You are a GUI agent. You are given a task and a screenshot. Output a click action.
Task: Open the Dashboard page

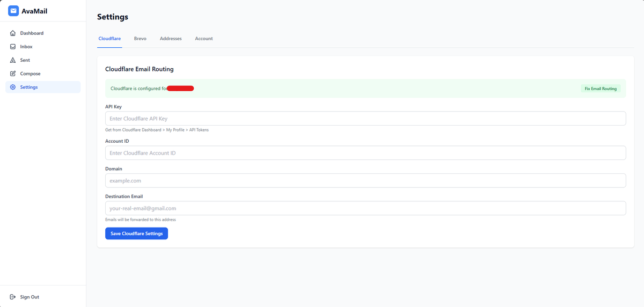coord(43,33)
